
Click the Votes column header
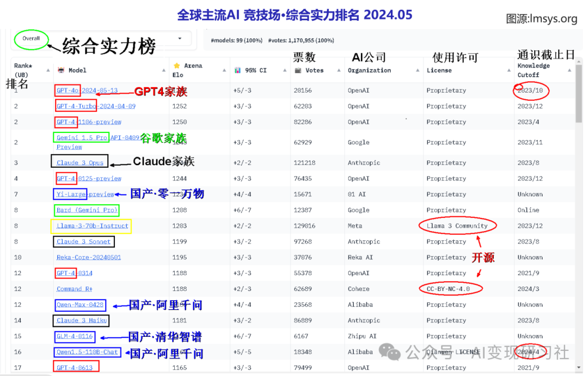click(x=314, y=70)
